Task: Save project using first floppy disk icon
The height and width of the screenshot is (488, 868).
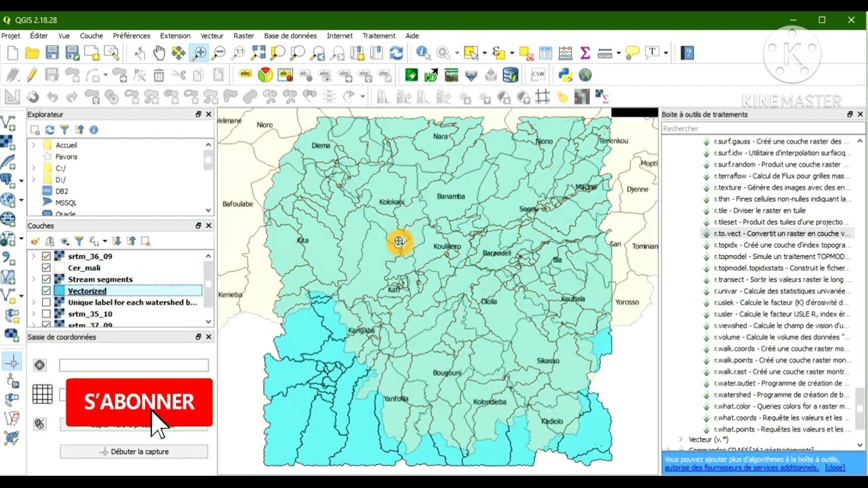Action: 52,53
